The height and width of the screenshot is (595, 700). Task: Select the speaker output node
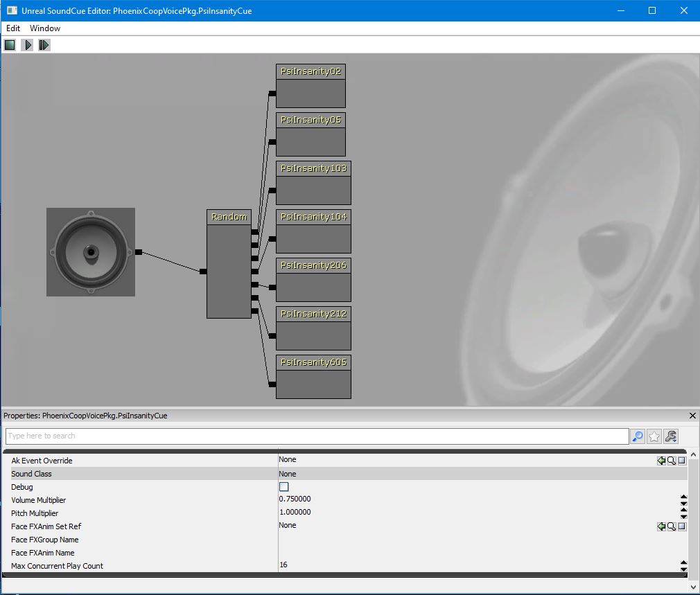(91, 252)
